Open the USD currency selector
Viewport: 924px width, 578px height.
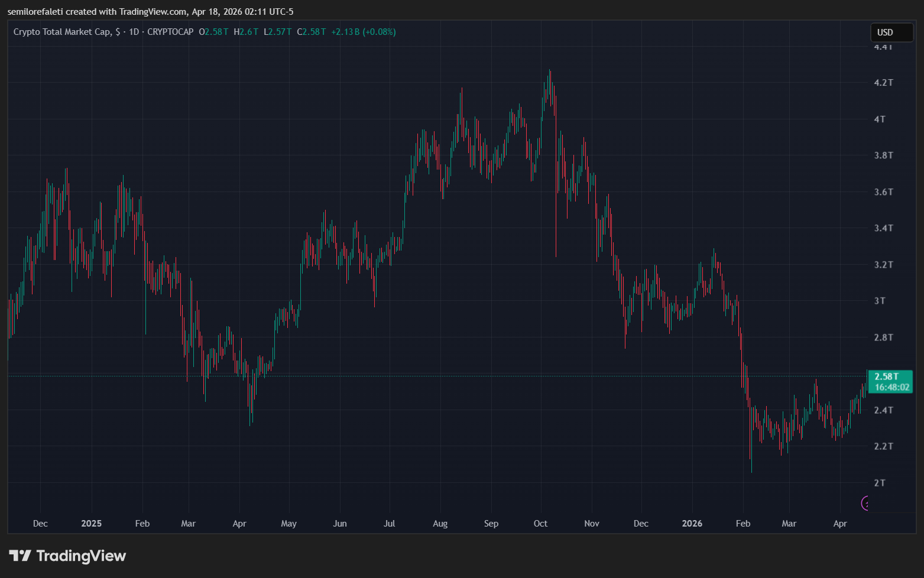(891, 33)
